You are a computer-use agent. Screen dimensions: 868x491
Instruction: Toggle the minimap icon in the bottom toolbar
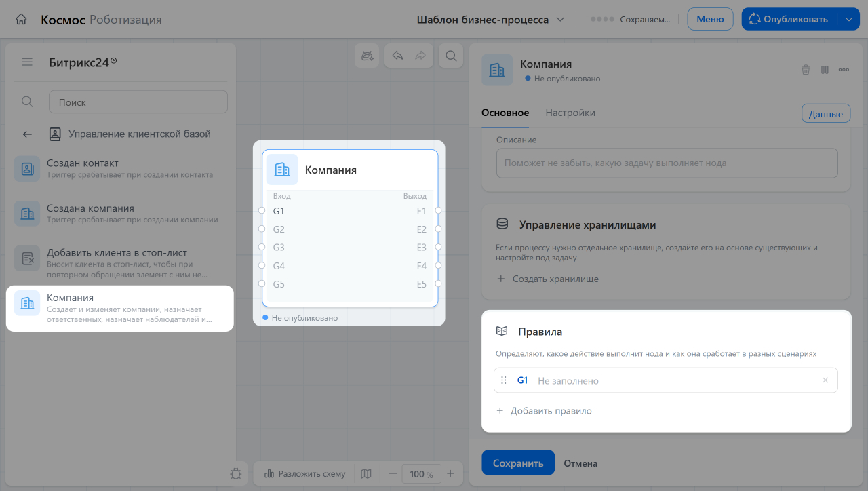coord(366,473)
